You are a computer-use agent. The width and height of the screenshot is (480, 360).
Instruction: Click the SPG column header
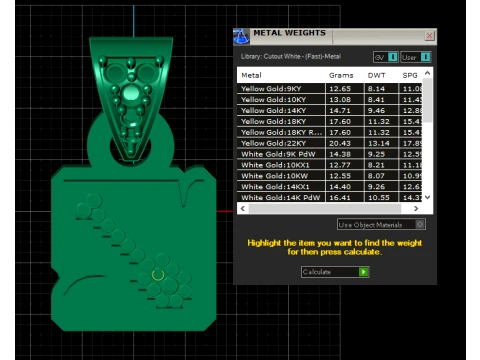click(x=410, y=75)
